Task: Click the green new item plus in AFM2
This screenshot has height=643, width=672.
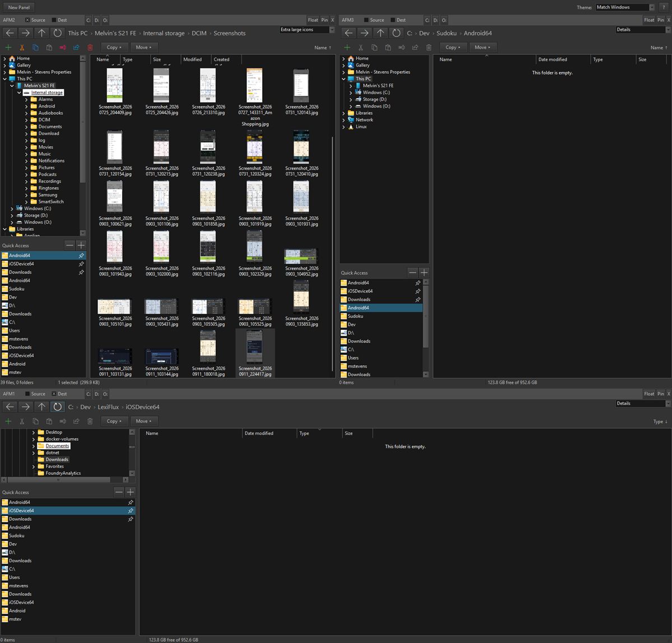Action: click(x=8, y=48)
